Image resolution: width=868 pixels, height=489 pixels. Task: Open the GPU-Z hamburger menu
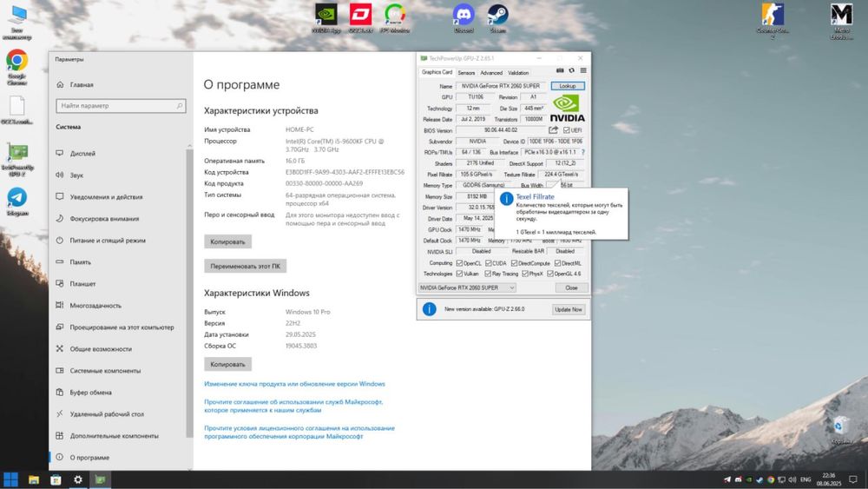coord(583,71)
